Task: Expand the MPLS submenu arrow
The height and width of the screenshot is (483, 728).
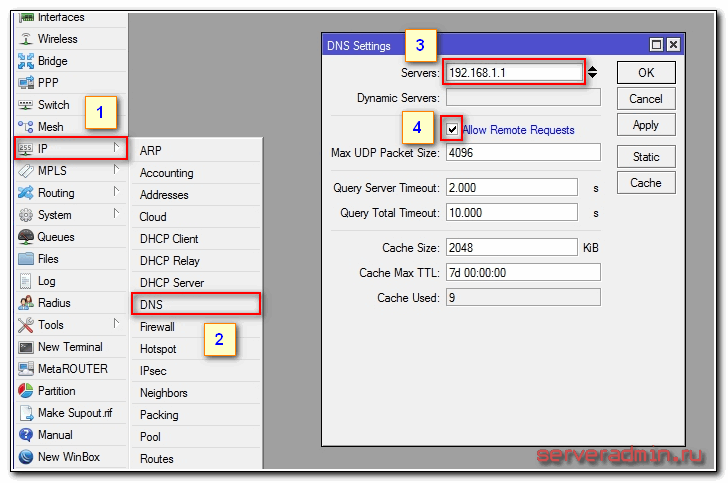Action: tap(116, 171)
